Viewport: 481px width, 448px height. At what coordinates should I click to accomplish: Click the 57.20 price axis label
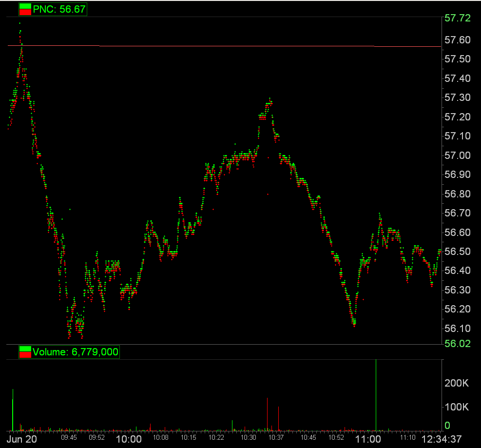(x=458, y=117)
